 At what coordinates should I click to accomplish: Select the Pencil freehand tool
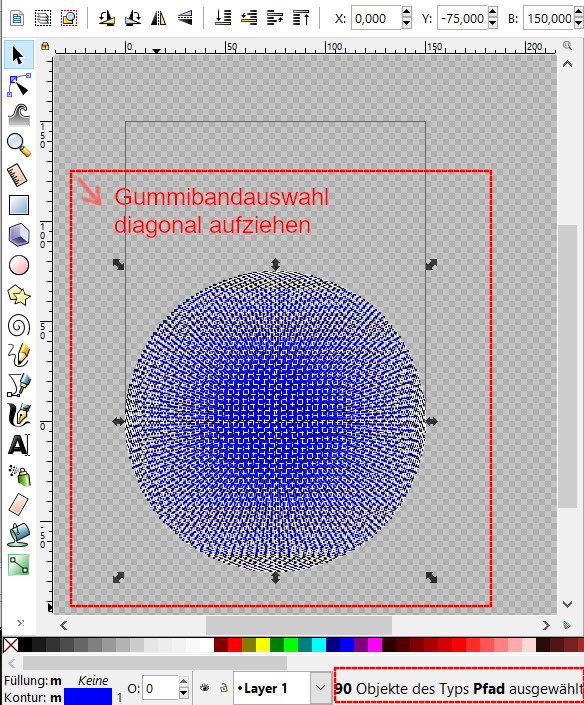(x=18, y=355)
